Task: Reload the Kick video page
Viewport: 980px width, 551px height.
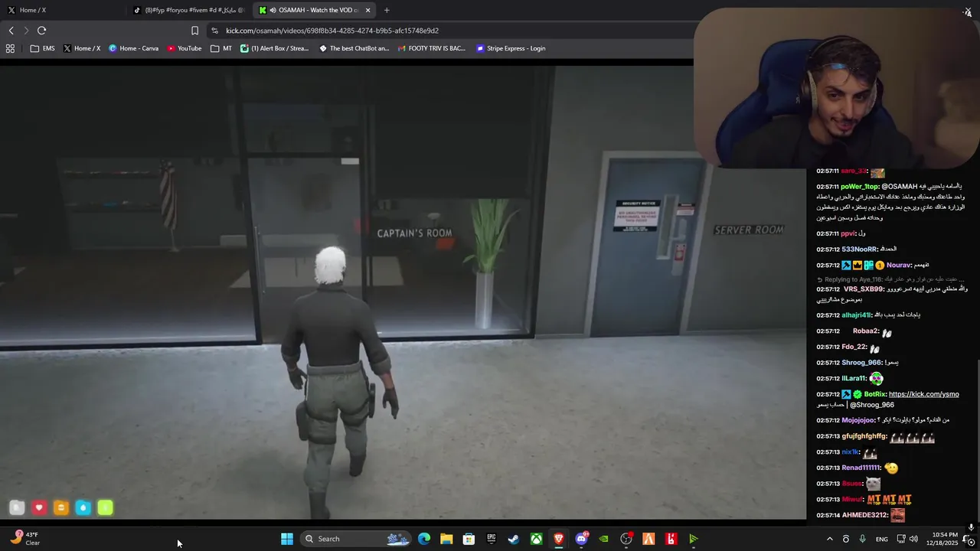Action: (41, 31)
